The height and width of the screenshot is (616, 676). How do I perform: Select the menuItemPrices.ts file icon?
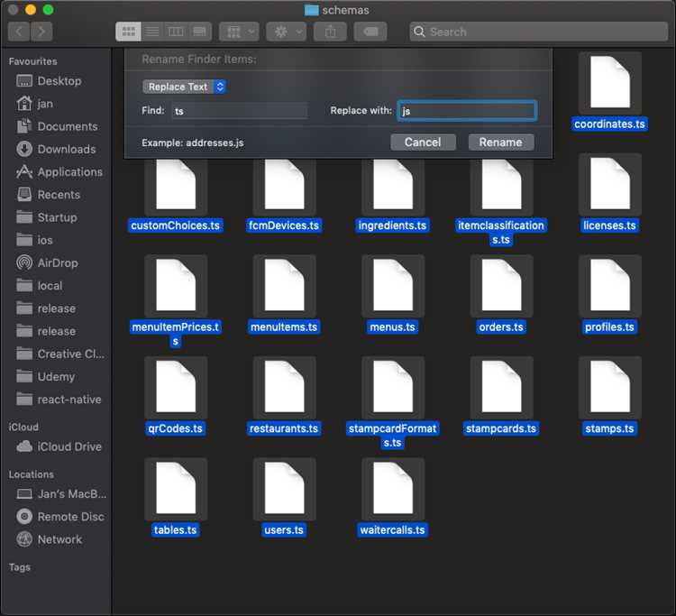(x=176, y=286)
